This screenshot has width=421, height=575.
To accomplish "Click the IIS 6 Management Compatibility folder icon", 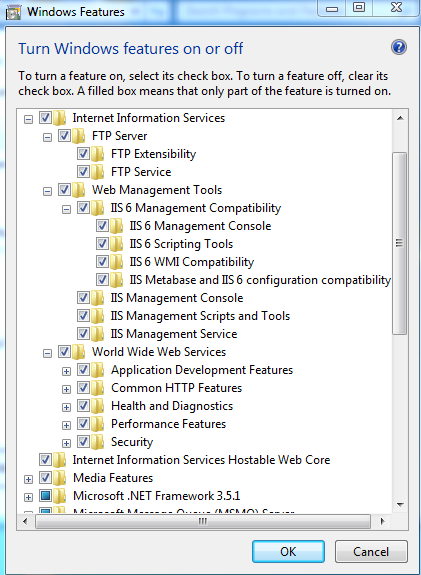I will (98, 208).
